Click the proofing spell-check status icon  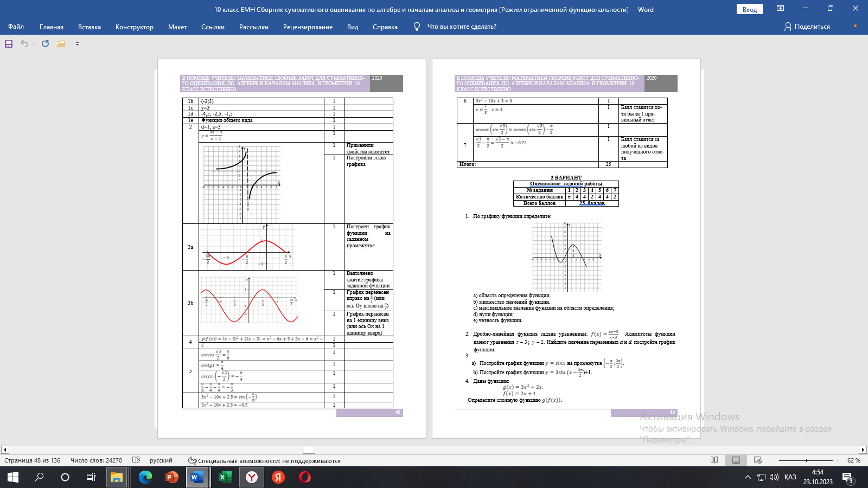pyautogui.click(x=136, y=460)
